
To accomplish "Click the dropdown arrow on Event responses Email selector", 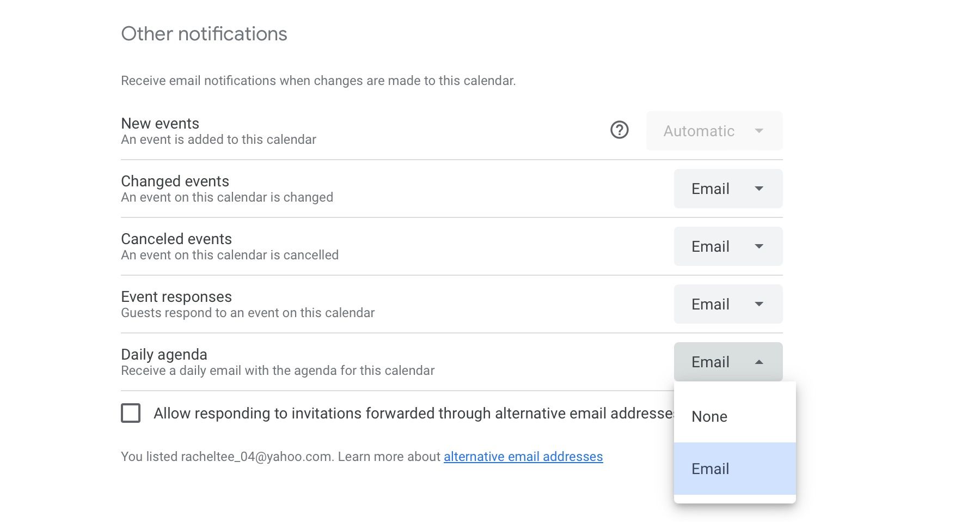I will point(761,304).
